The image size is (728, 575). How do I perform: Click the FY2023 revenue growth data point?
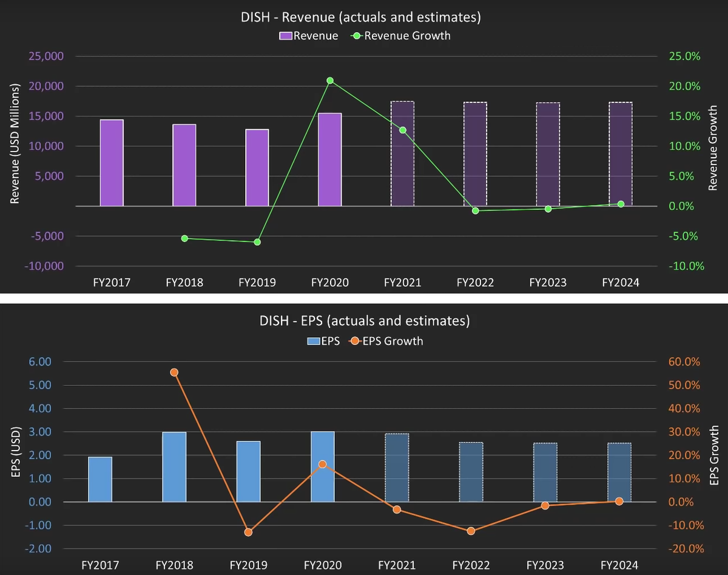[548, 209]
